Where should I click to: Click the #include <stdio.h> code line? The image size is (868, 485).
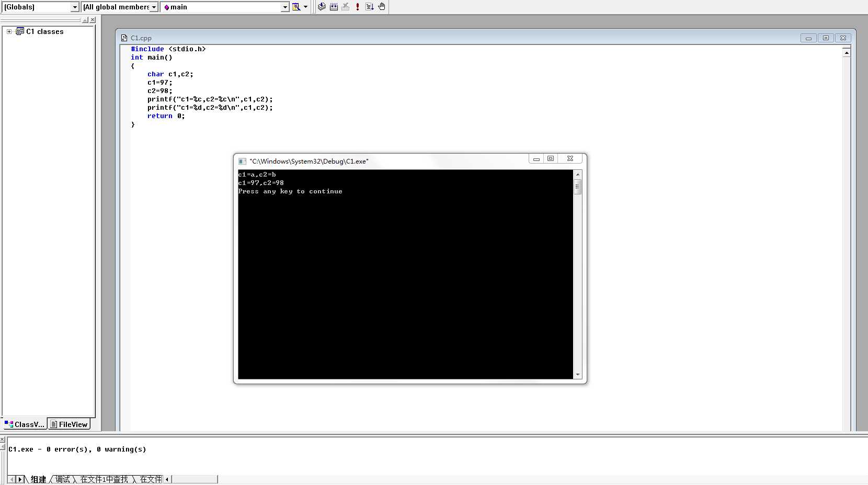[168, 49]
